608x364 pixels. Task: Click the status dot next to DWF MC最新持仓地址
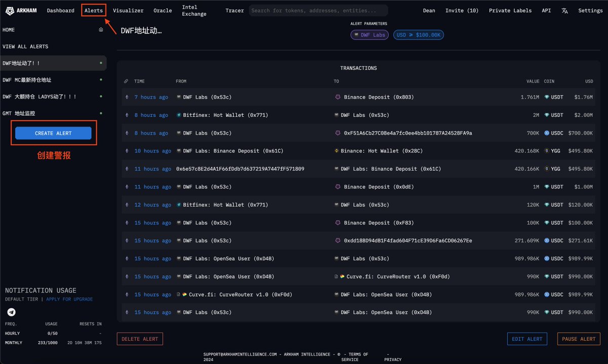(101, 80)
